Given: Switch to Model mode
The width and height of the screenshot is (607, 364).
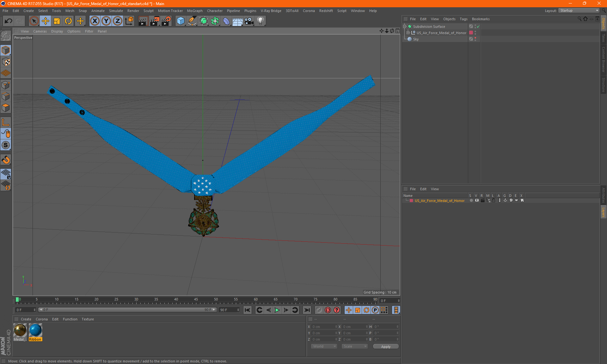Looking at the screenshot, I should (6, 50).
